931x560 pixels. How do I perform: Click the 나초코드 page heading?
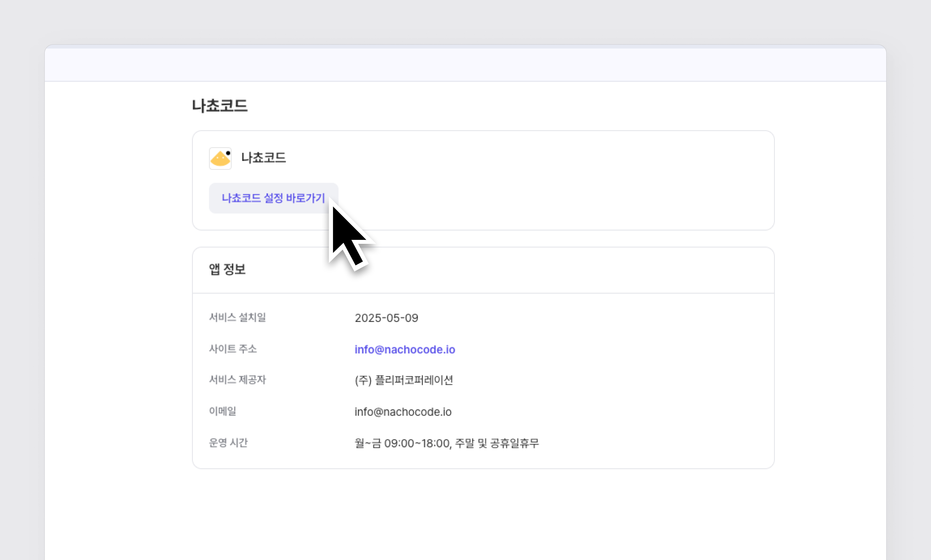(220, 106)
